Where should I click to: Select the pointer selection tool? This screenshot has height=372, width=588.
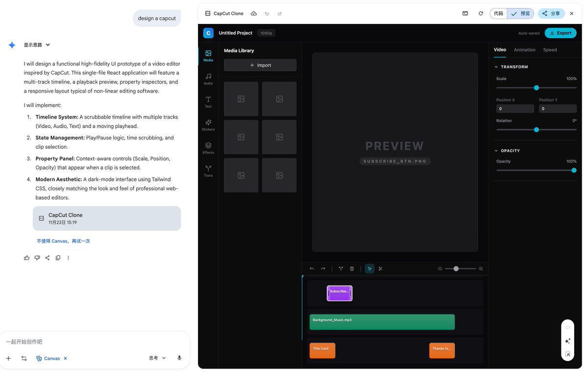coord(369,269)
